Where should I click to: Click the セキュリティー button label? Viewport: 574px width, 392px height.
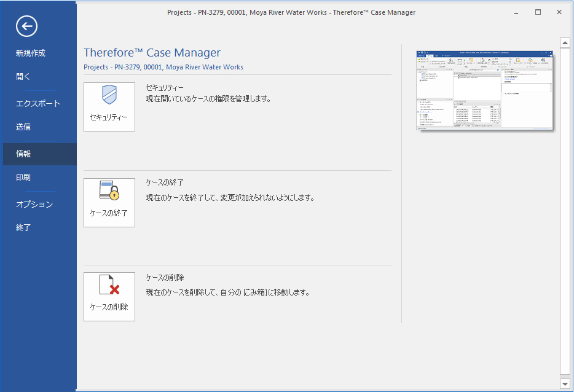click(109, 117)
